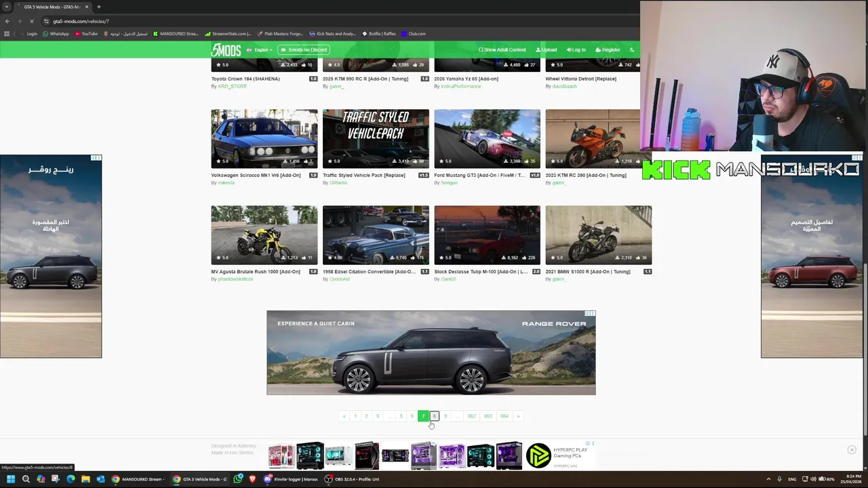Screen dimensions: 868x488
Task: Stop page loading with the X button
Action: click(31, 21)
